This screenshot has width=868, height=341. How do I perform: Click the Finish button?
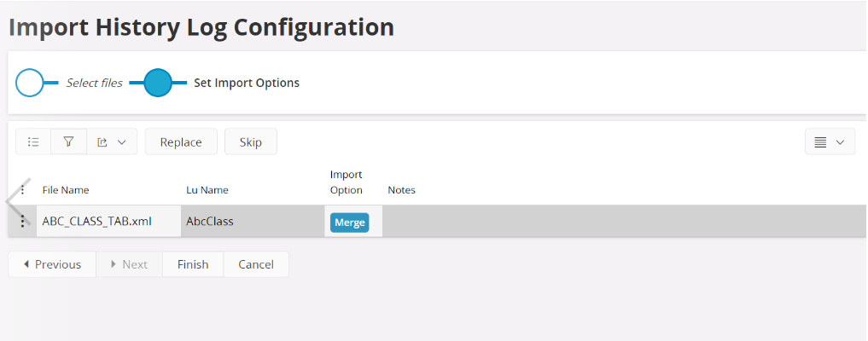pyautogui.click(x=193, y=264)
